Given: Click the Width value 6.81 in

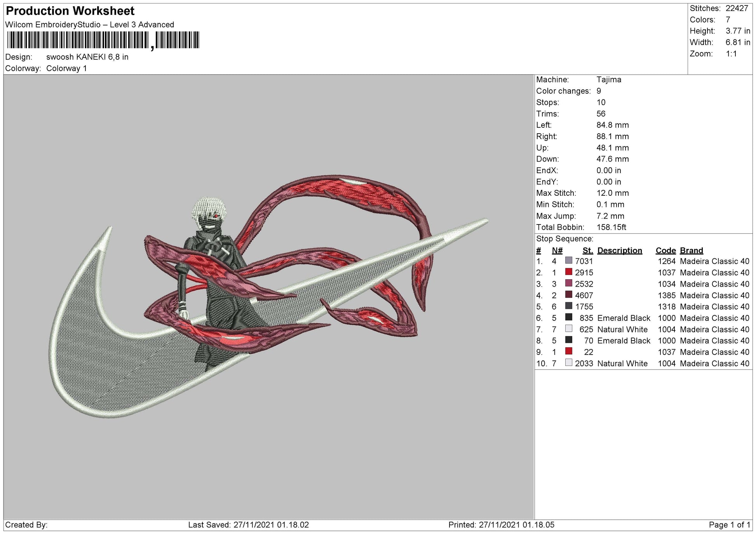Looking at the screenshot, I should click(x=738, y=42).
